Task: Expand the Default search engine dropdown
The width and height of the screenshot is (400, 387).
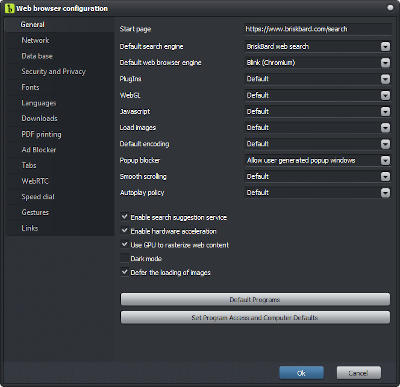Action: tap(385, 46)
